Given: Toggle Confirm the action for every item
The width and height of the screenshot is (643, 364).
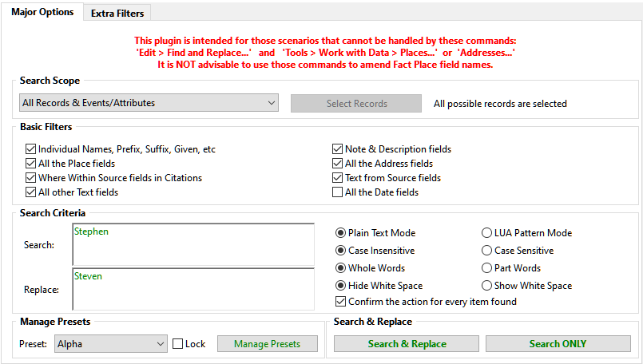Looking at the screenshot, I should [x=341, y=302].
